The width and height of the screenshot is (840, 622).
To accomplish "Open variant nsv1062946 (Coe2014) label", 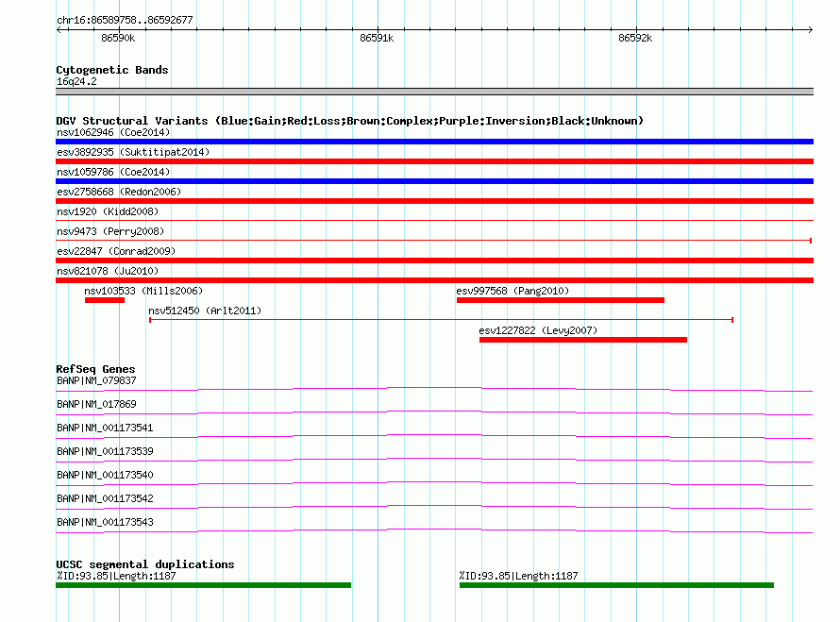I will tap(113, 132).
